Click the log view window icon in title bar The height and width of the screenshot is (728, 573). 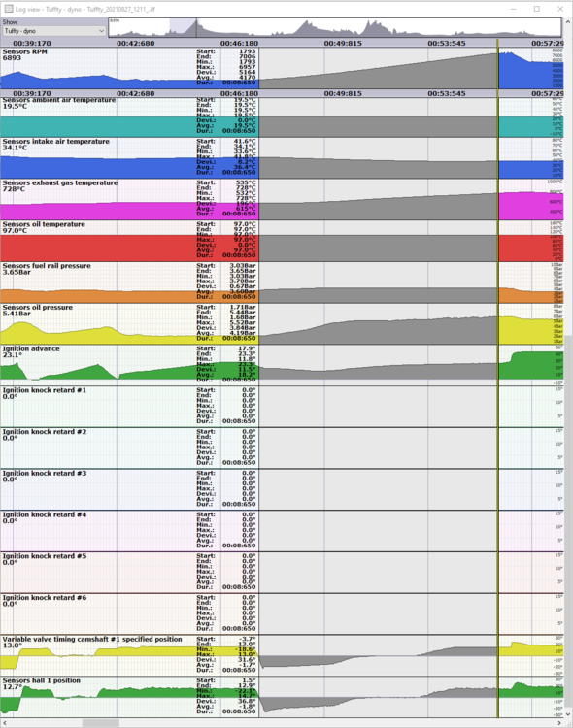9,9
